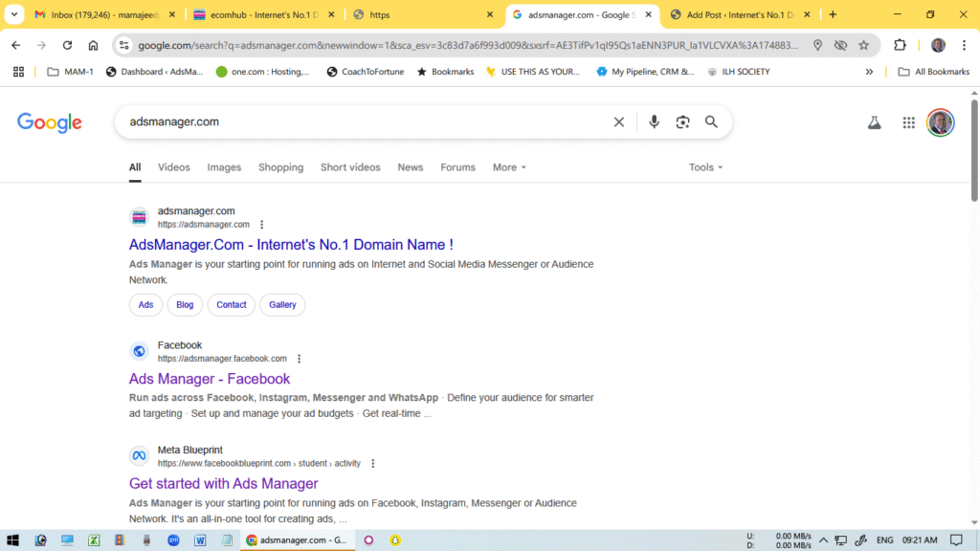Reload the current page

pos(67,45)
